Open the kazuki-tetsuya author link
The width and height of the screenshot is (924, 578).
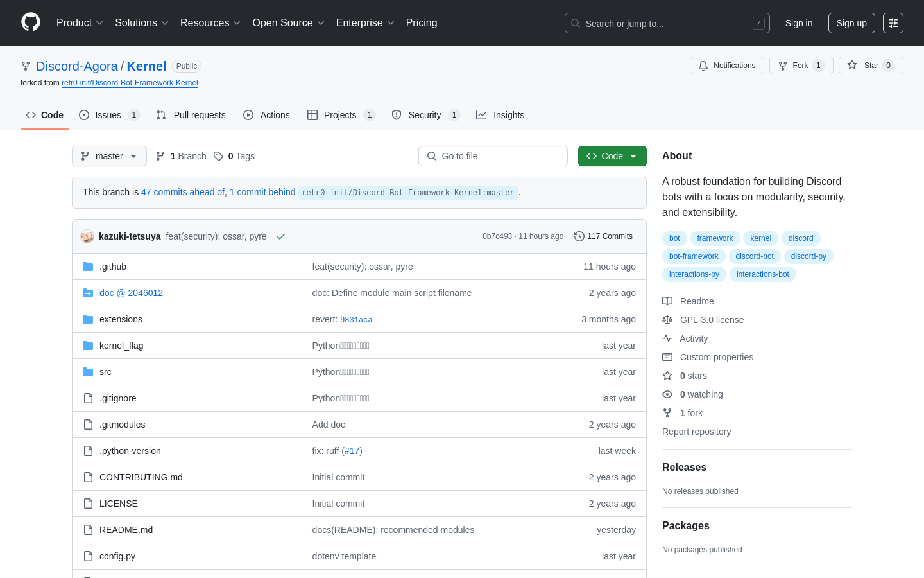click(x=130, y=236)
